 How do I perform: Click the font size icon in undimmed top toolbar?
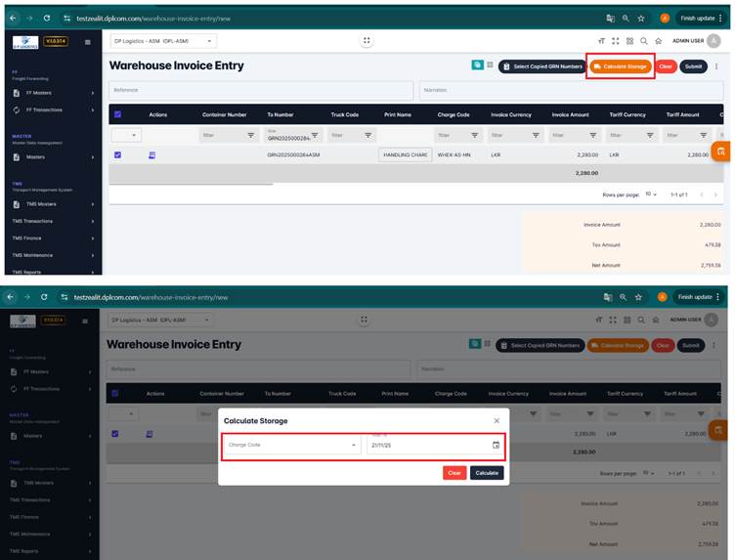coord(601,41)
